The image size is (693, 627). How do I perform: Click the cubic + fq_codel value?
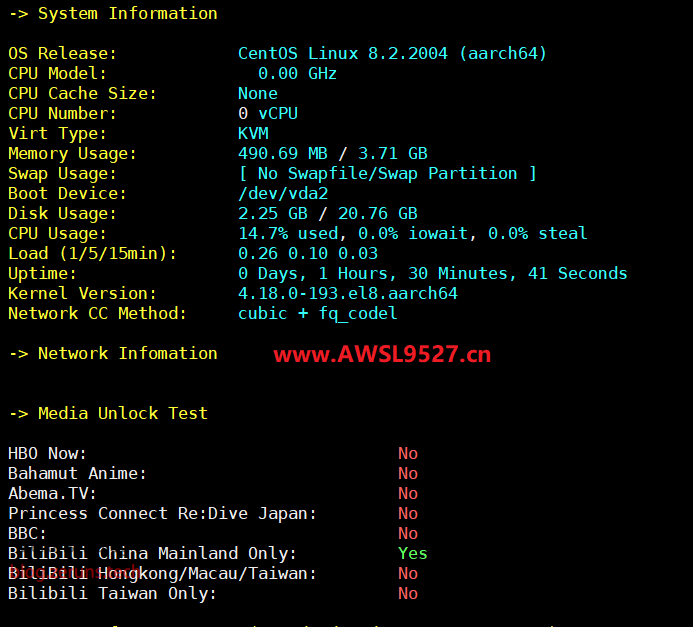pos(317,314)
